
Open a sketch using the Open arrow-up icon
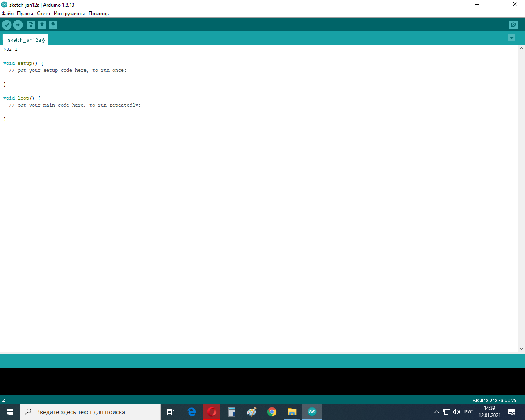pos(42,25)
